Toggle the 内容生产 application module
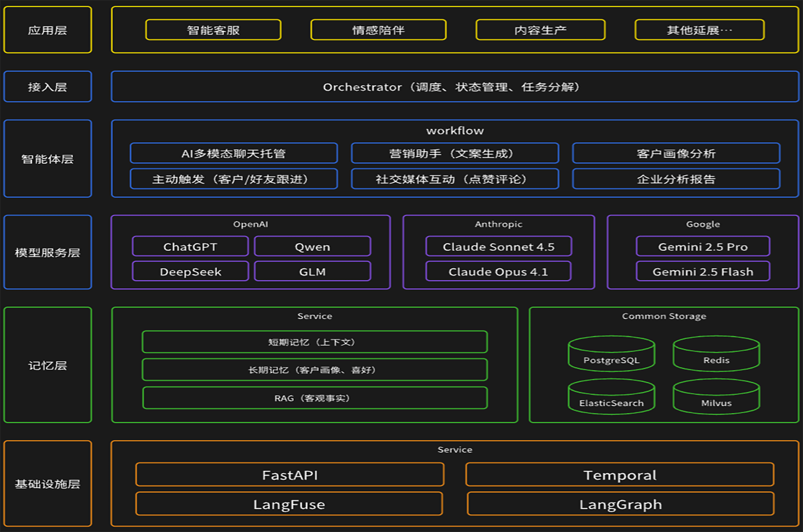This screenshot has width=803, height=532. pos(540,30)
